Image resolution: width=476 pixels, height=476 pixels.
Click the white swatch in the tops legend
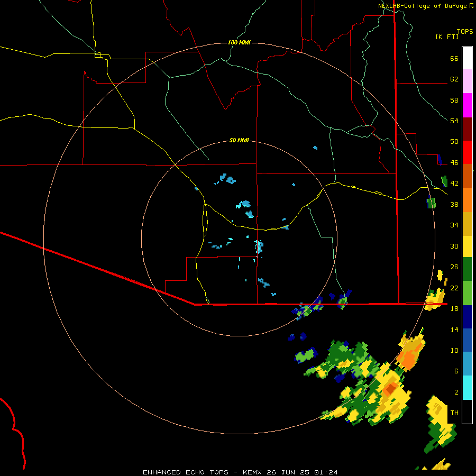(467, 58)
